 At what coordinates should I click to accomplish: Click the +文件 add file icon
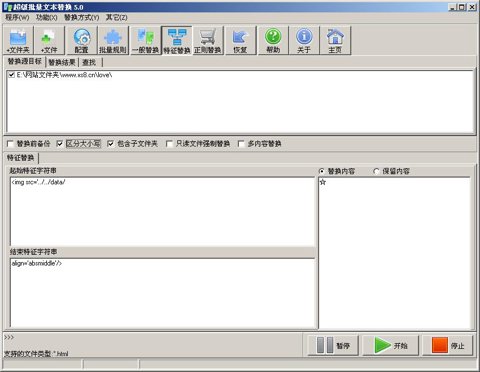click(x=49, y=41)
